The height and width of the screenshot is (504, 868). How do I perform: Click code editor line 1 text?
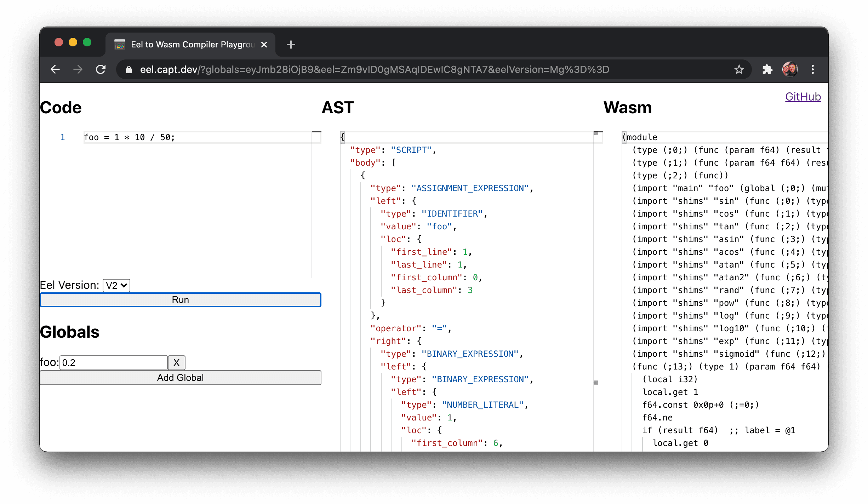pos(130,137)
